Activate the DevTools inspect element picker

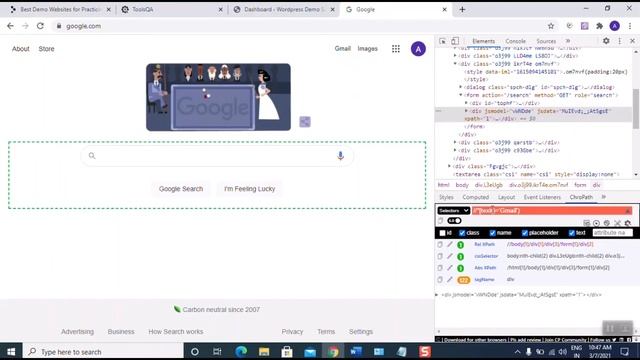tap(443, 41)
